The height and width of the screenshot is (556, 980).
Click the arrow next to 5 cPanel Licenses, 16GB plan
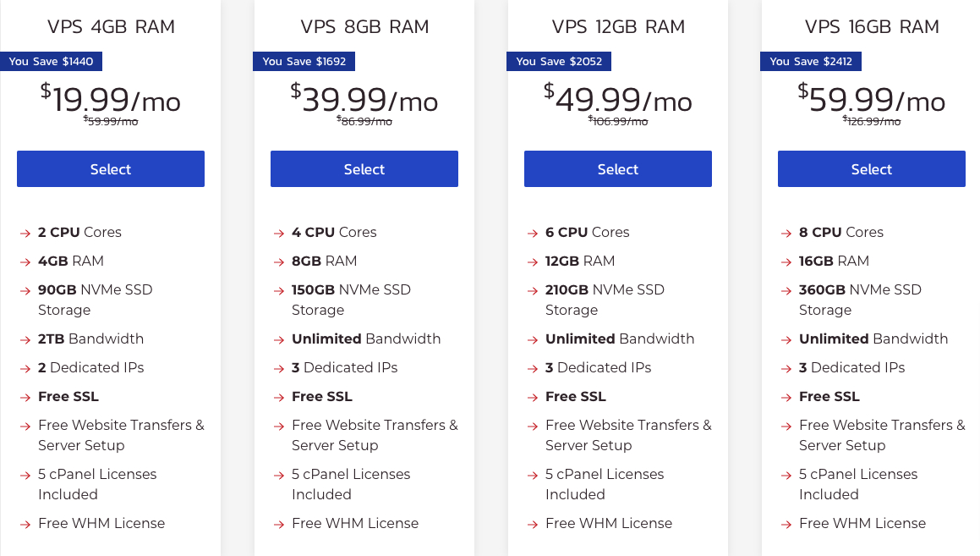click(x=786, y=474)
